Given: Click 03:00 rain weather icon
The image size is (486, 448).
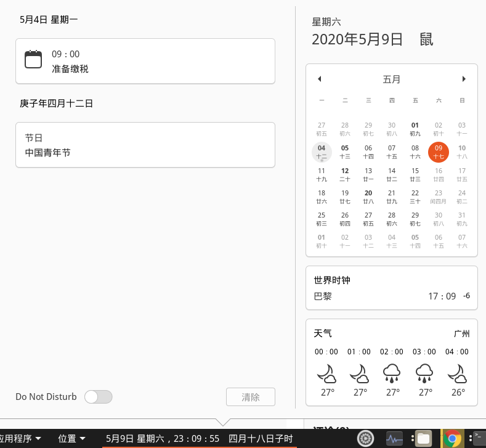Looking at the screenshot, I should 424,373.
